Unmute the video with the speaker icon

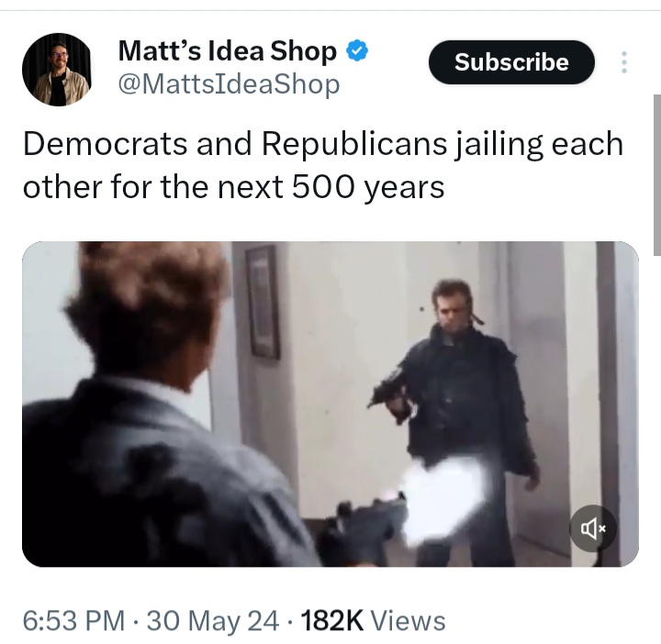point(593,528)
